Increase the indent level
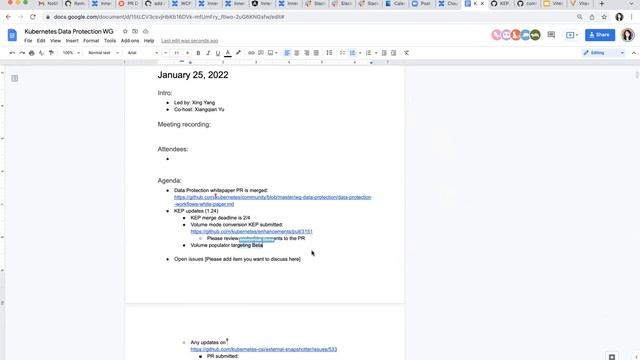This screenshot has height=360, width=640. tap(393, 53)
